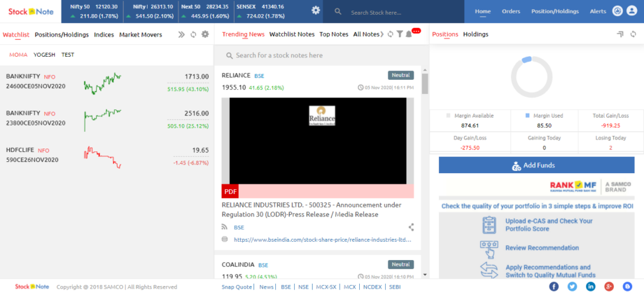Go to Home in top navigation

point(482,11)
